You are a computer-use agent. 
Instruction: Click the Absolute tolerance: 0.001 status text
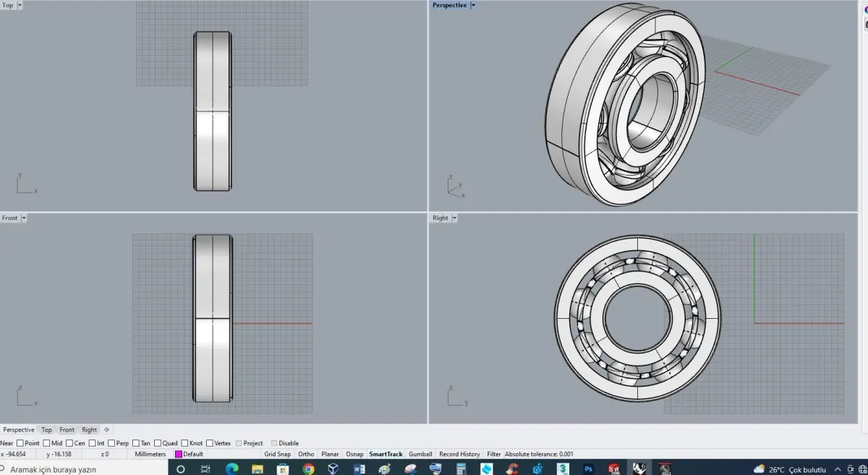click(x=539, y=454)
